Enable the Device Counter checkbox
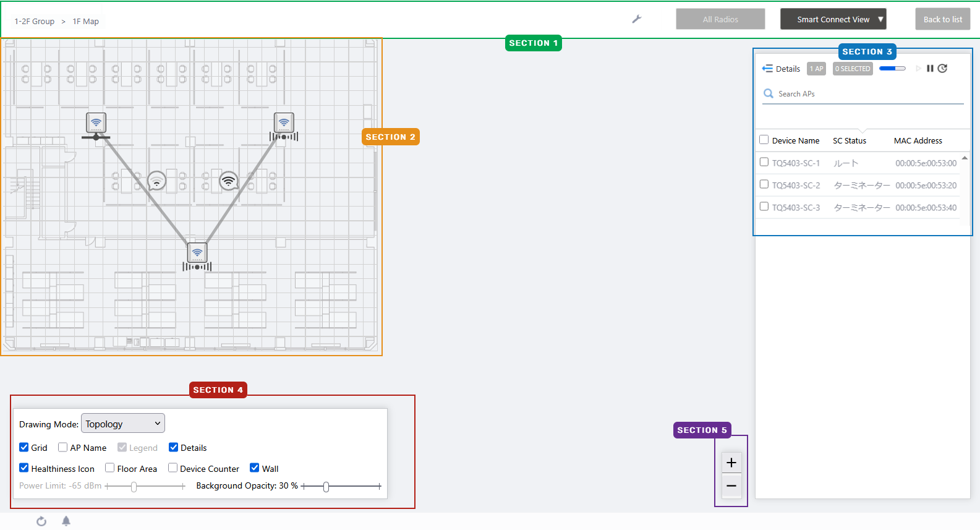This screenshot has height=530, width=980. click(x=173, y=468)
